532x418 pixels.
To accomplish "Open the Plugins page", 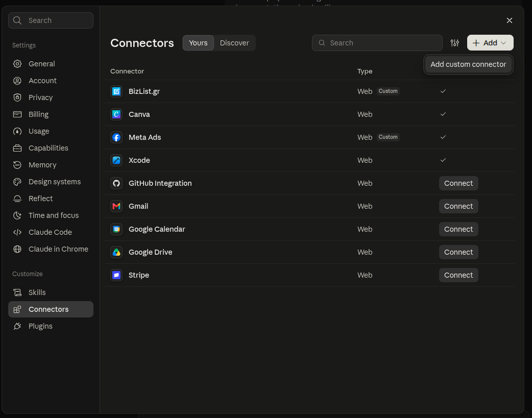I will [51, 326].
